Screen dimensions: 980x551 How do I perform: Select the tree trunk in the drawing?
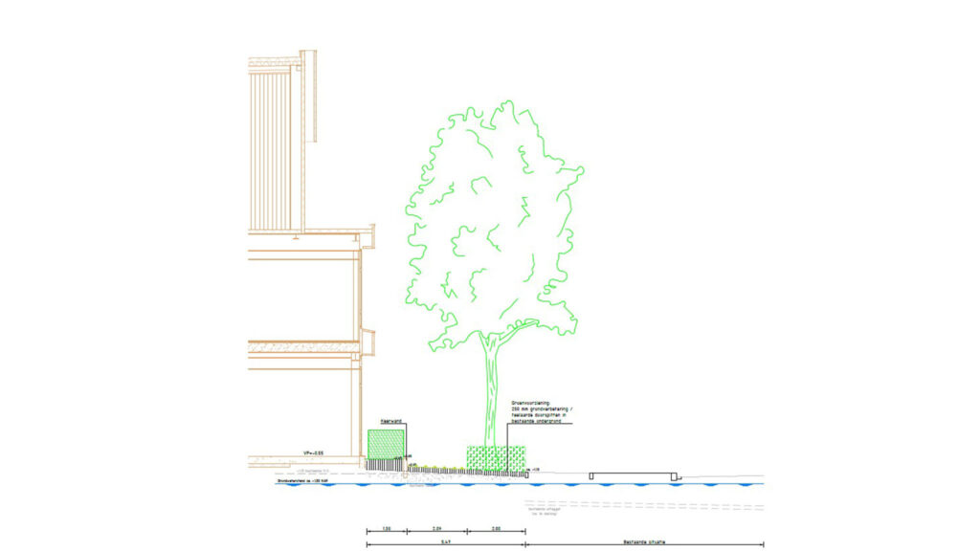492,390
